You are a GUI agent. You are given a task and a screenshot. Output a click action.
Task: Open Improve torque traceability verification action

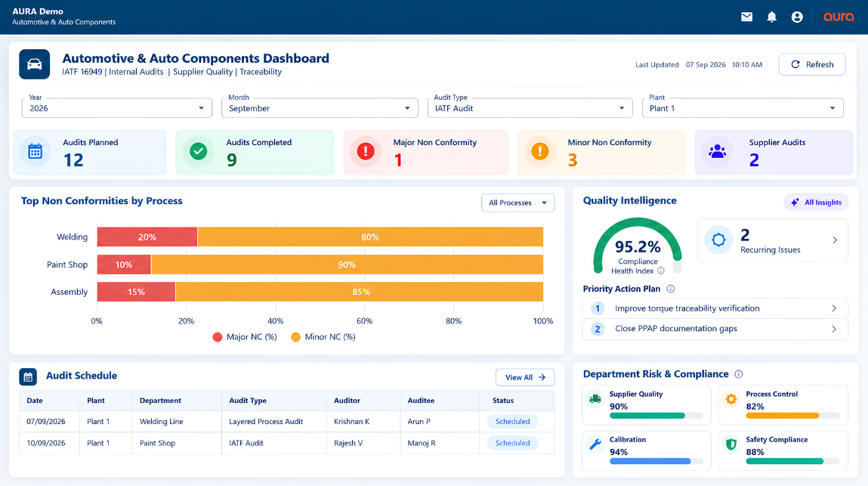click(715, 308)
